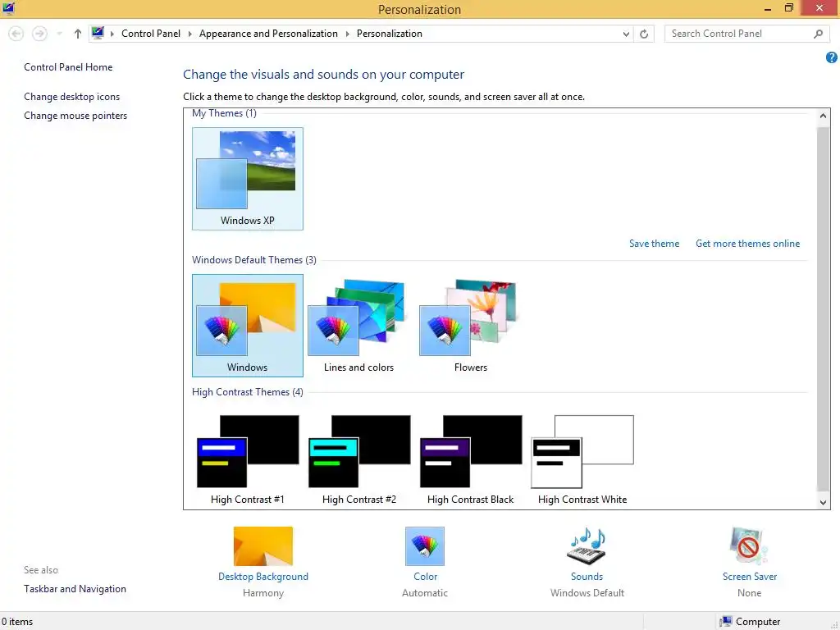This screenshot has height=630, width=840.
Task: Click the window system menu icon in title bar
Action: [x=8, y=8]
